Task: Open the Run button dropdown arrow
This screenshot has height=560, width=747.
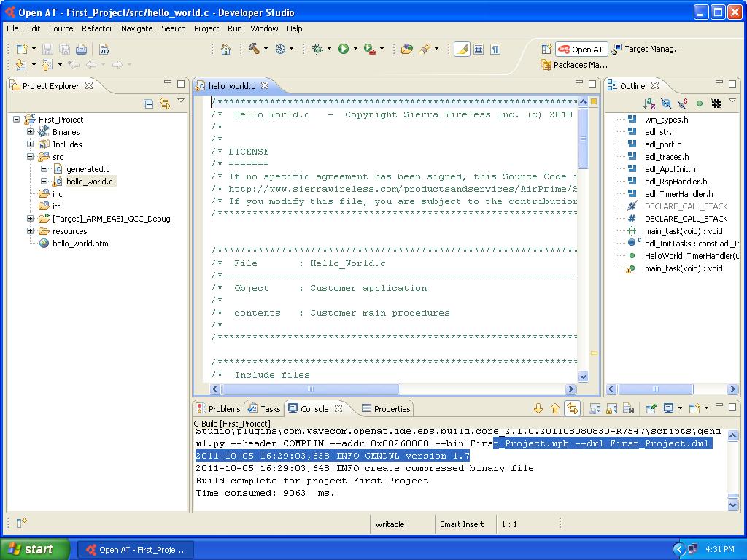Action: point(355,49)
